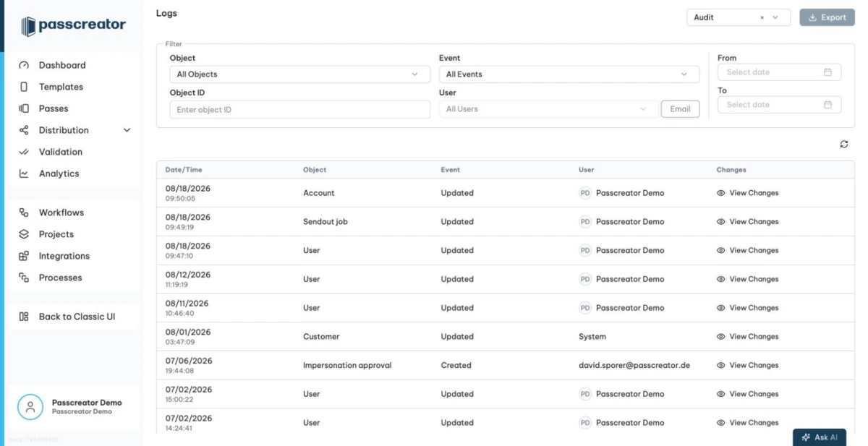
Task: Click the Event column header
Action: coord(451,170)
